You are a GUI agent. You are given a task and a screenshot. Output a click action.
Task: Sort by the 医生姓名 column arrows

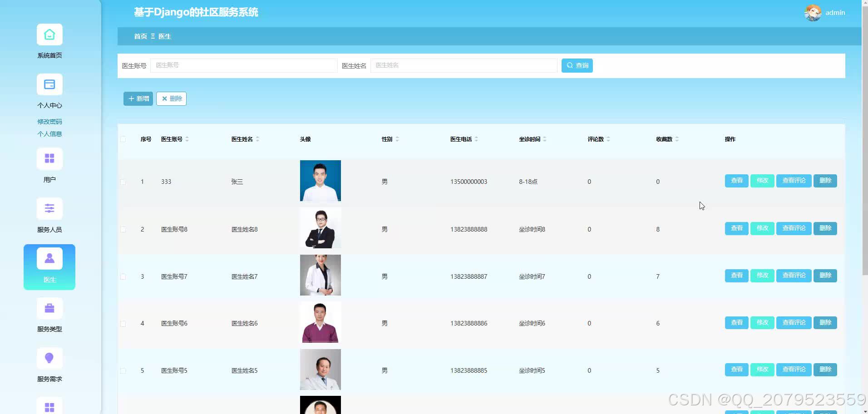click(257, 139)
